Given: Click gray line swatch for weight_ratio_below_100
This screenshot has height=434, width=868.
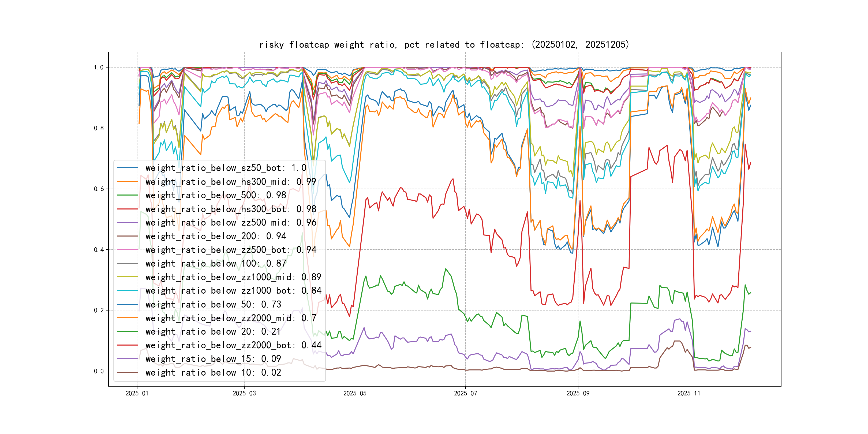Looking at the screenshot, I should pos(127,264).
